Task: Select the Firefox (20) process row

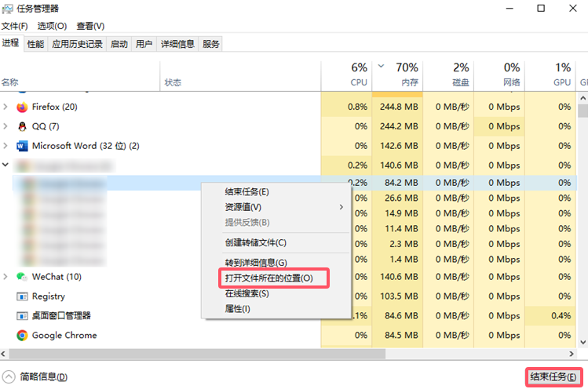Action: tap(288, 107)
